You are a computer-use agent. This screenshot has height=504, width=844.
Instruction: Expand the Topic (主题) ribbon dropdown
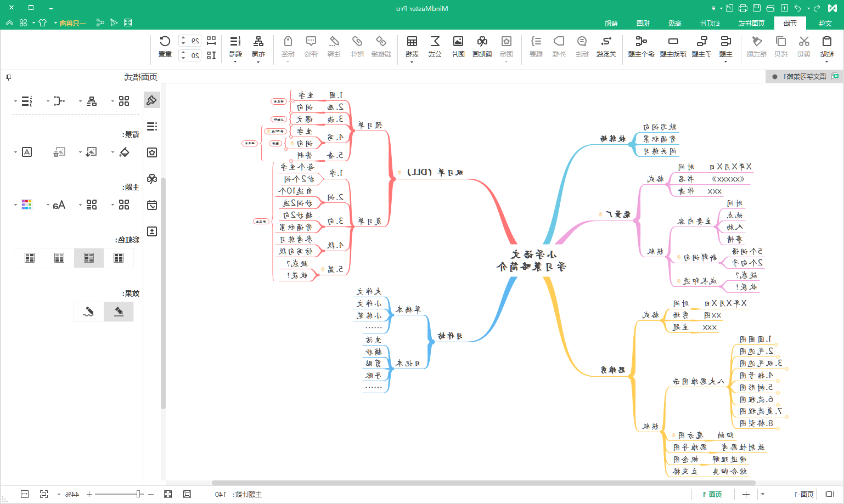(725, 61)
